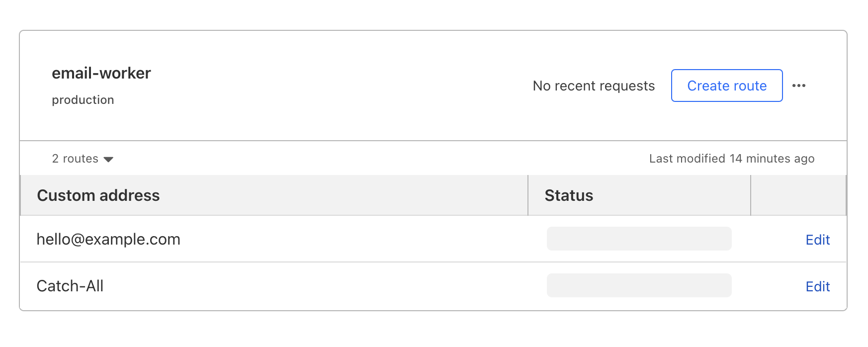Open the three-dot more options menu
Viewport: 868px width, 347px height.
[799, 86]
